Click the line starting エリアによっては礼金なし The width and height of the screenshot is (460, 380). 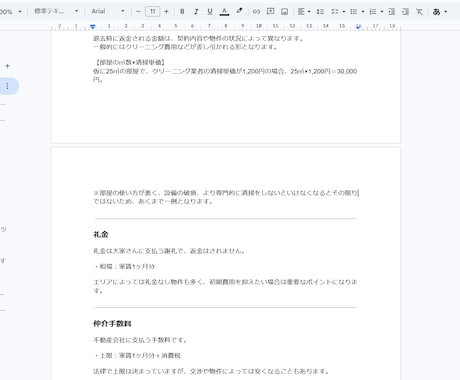click(x=225, y=282)
